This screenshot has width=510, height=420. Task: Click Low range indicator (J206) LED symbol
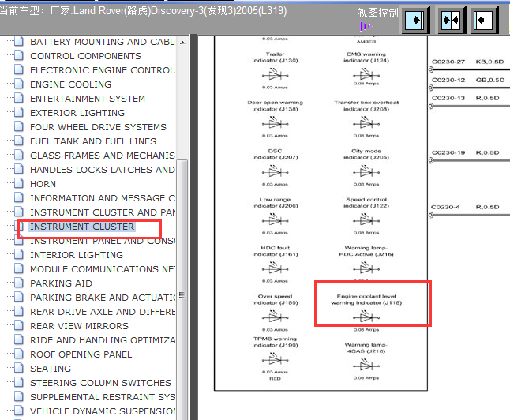click(276, 221)
